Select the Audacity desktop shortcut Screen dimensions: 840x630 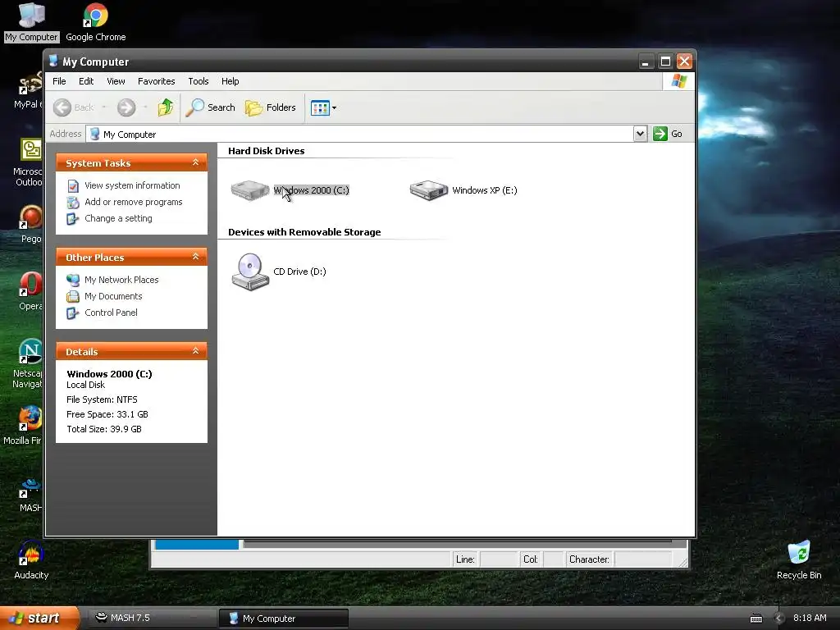pos(31,560)
